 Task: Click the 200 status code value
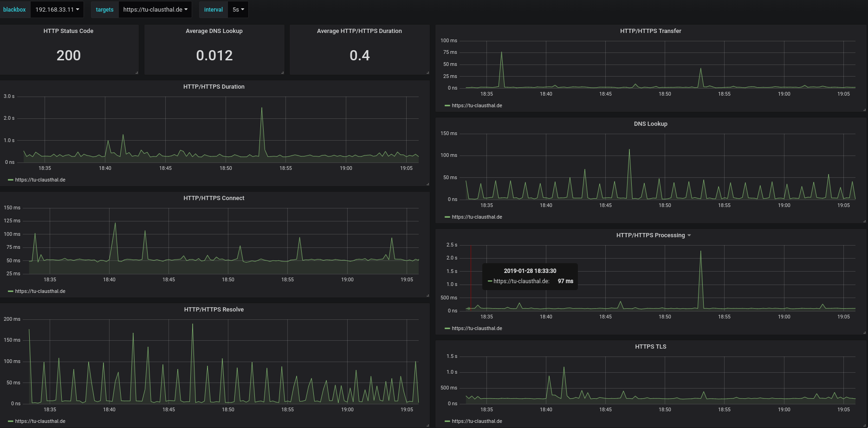point(69,56)
